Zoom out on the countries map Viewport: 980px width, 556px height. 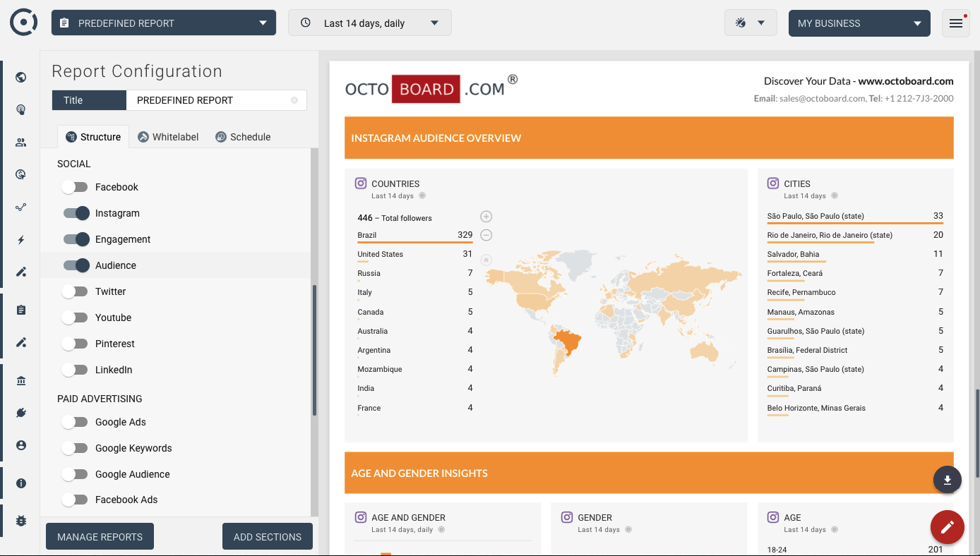coord(486,235)
